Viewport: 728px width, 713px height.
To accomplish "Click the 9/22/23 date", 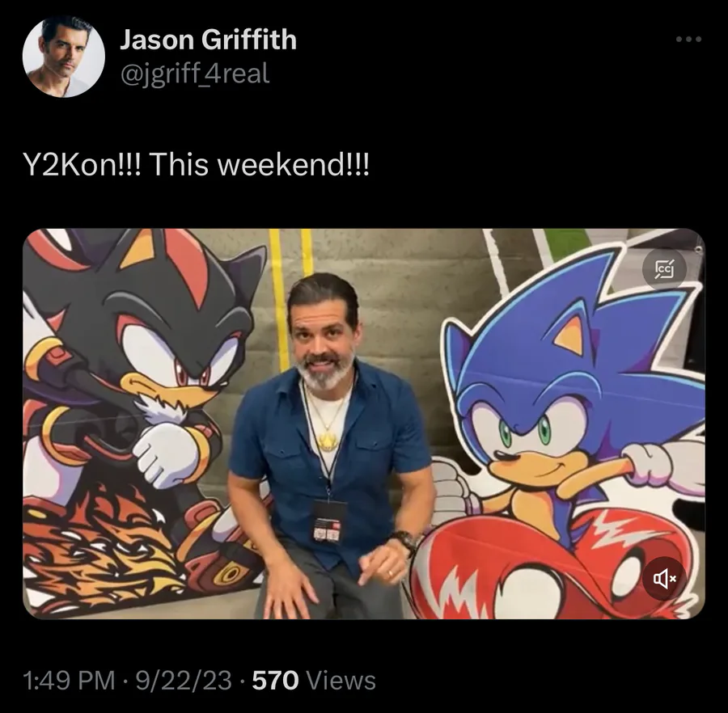I will click(x=184, y=681).
